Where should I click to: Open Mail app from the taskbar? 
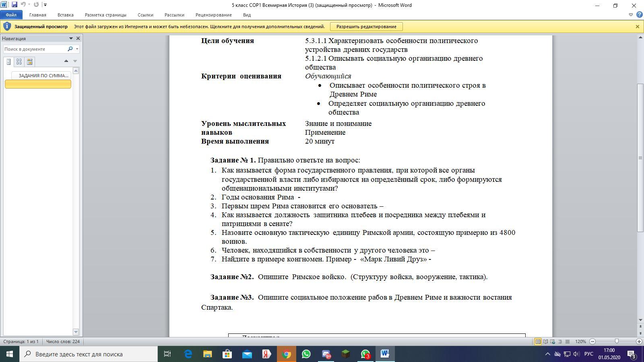tap(247, 354)
